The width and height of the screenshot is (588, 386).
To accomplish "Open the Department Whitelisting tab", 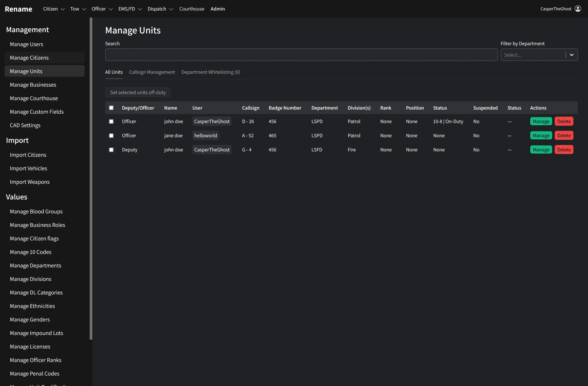I will pos(211,72).
